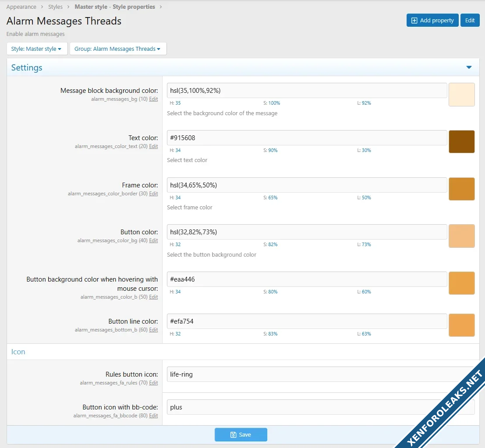This screenshot has height=448, width=485.
Task: Click the Button color swatch
Action: [461, 236]
